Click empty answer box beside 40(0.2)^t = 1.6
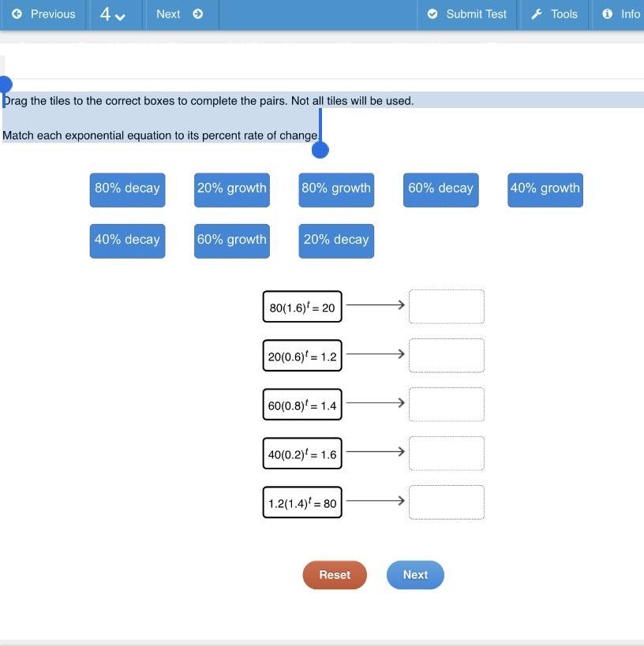Viewport: 644px width, 646px height. point(447,454)
